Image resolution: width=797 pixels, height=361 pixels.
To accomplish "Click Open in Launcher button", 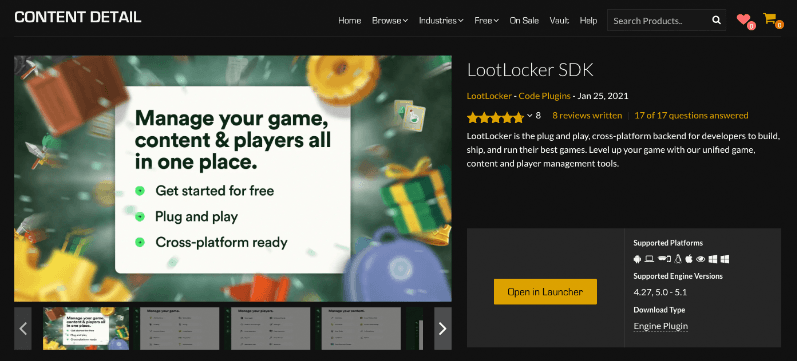I will pos(545,292).
